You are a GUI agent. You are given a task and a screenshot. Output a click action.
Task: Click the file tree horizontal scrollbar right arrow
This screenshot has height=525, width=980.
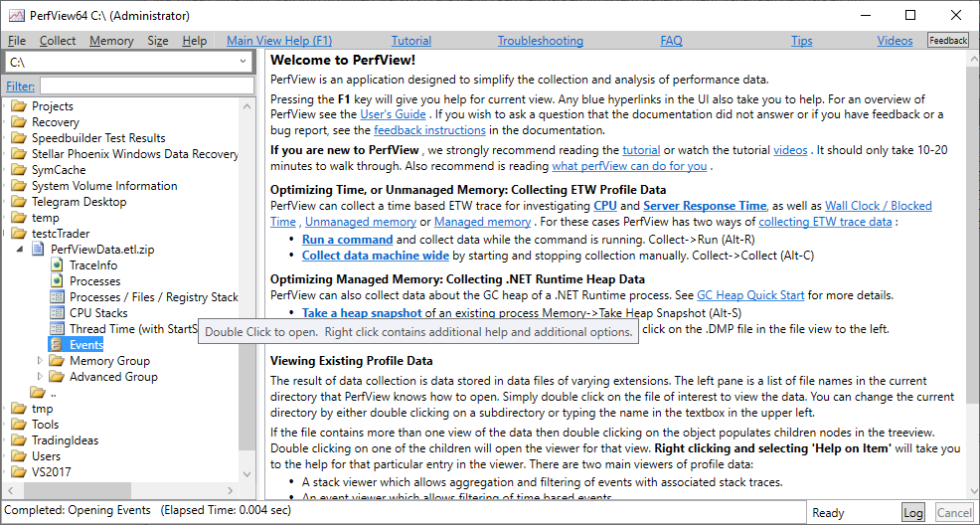pyautogui.click(x=230, y=490)
